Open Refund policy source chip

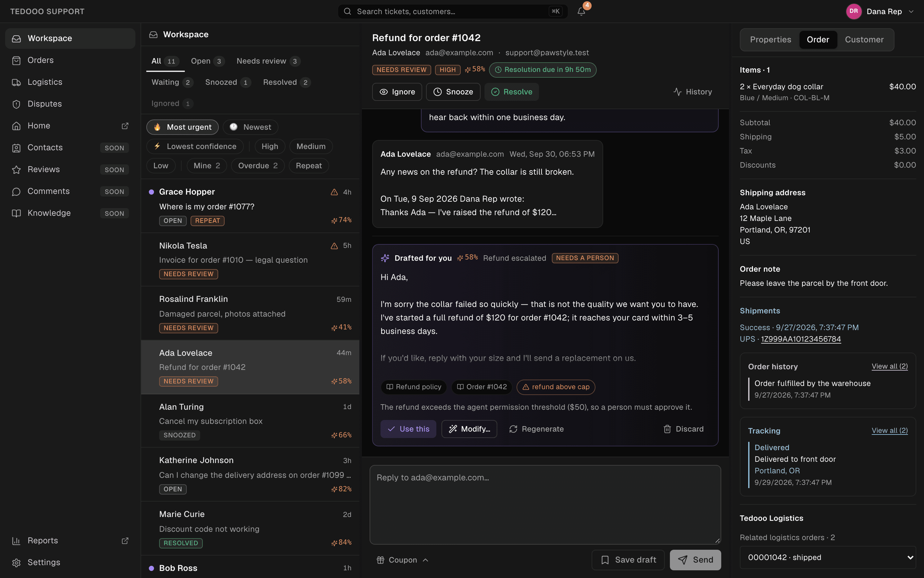pos(414,387)
